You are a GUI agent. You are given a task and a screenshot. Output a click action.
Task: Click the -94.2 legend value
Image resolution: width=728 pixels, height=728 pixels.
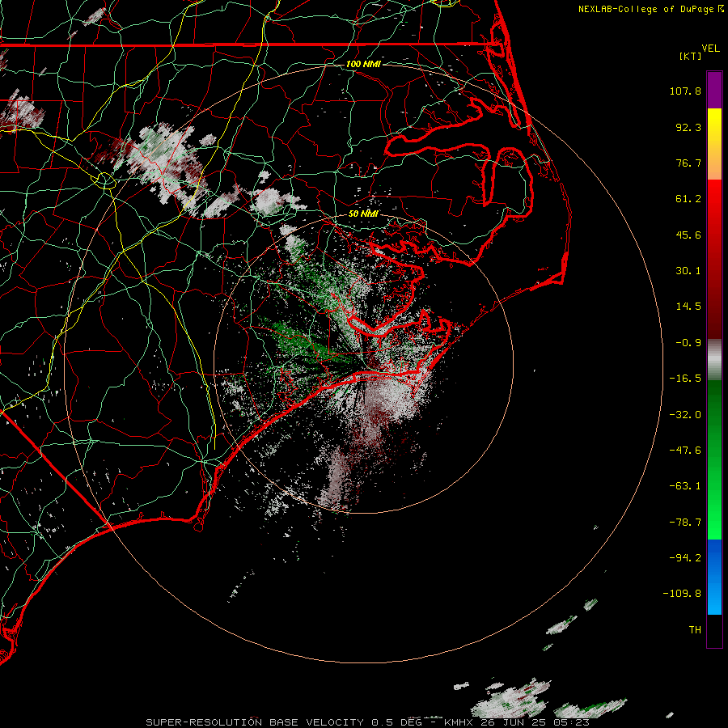point(685,558)
